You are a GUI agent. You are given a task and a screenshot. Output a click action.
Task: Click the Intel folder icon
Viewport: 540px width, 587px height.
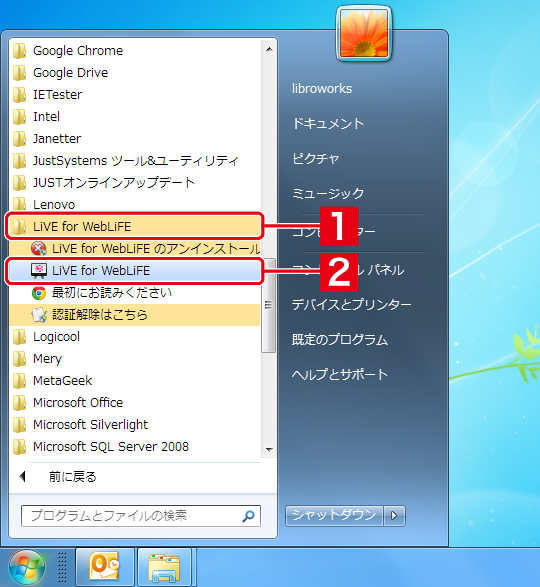19,116
